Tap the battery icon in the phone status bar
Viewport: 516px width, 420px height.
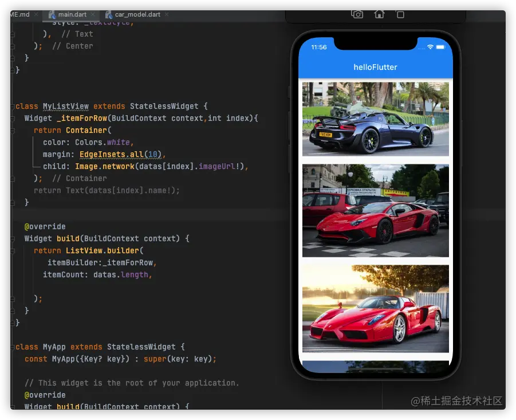[x=440, y=47]
